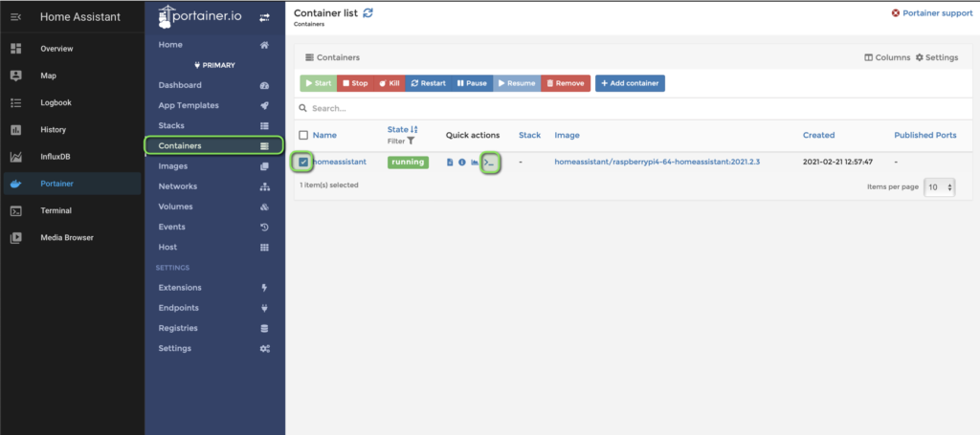Open the Columns selector
Viewport: 980px width, 435px height.
(887, 57)
